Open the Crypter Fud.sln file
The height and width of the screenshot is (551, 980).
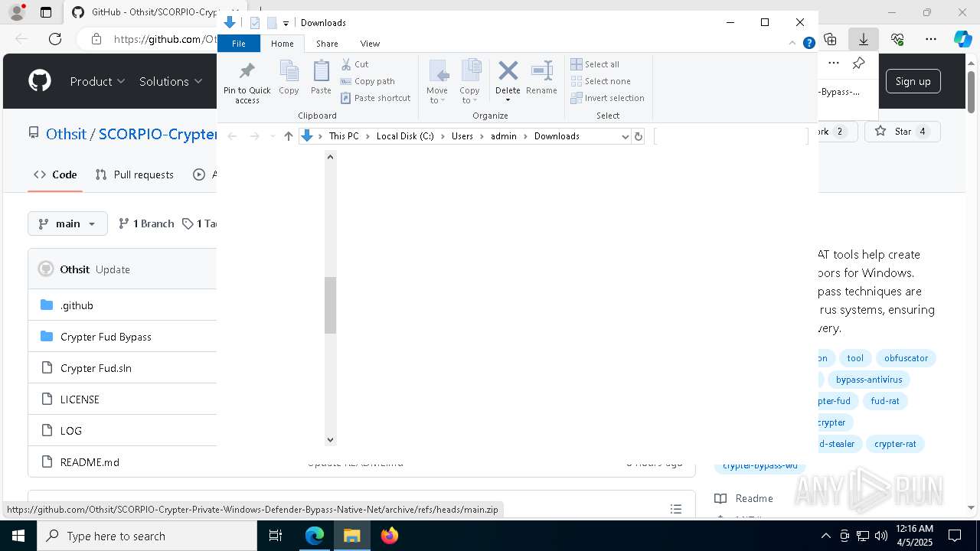coord(96,368)
